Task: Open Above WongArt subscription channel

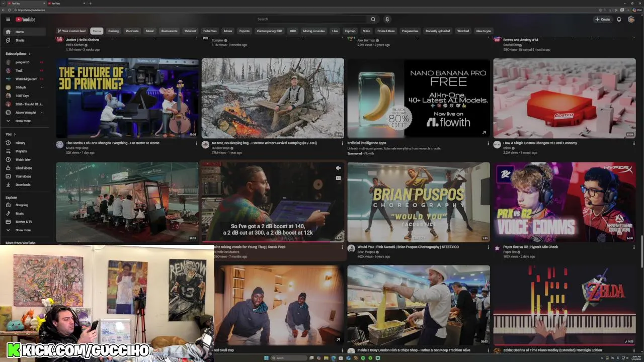Action: click(24, 112)
